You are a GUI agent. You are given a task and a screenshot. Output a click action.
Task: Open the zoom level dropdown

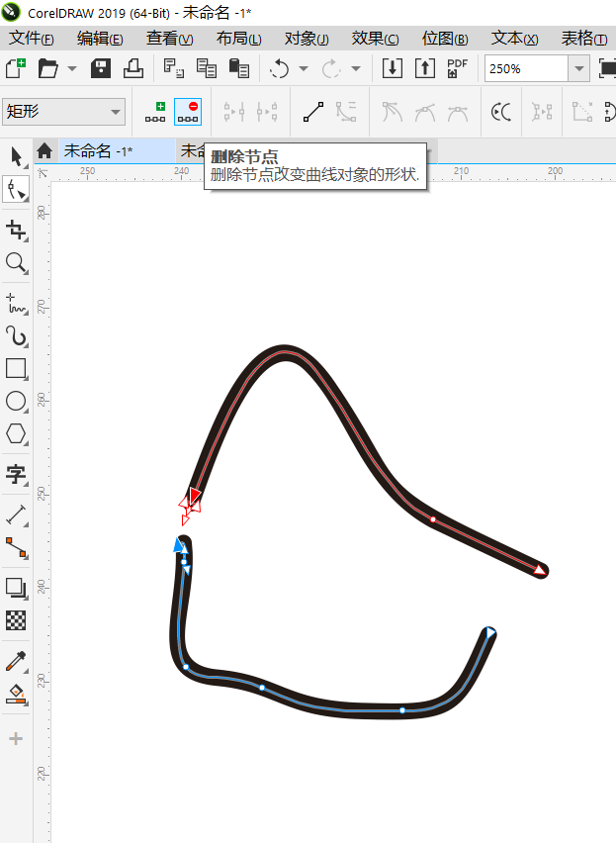point(578,68)
